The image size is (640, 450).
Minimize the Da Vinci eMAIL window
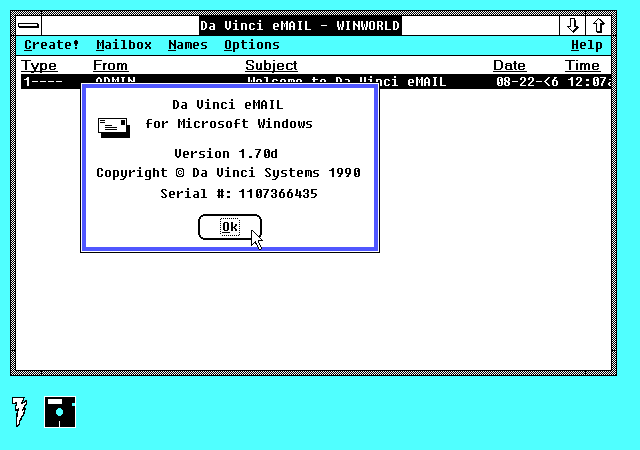click(573, 26)
